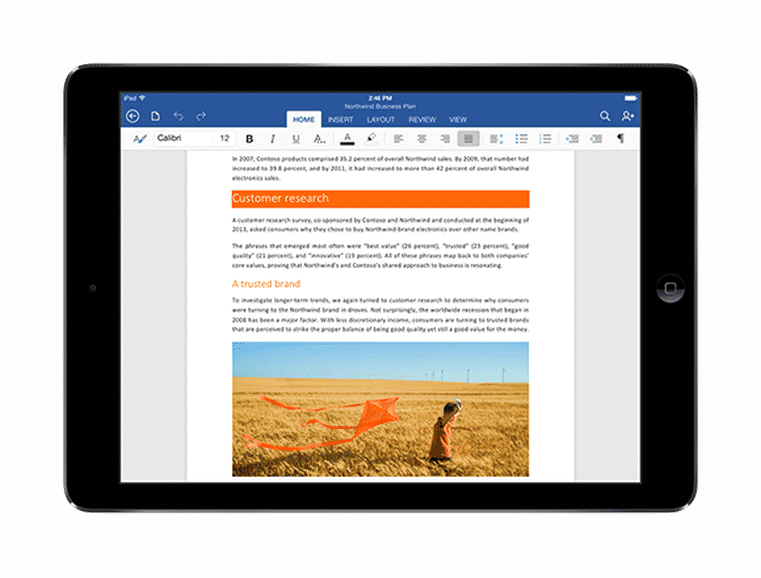Open the File menu document icon
Screen dimensions: 761x578
155,117
